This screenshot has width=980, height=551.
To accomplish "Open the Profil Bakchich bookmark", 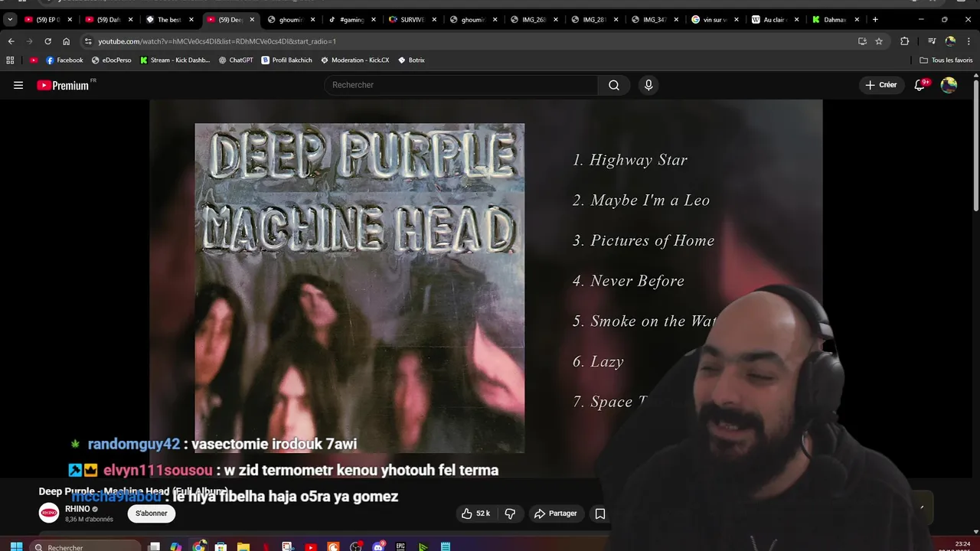I will tap(286, 60).
